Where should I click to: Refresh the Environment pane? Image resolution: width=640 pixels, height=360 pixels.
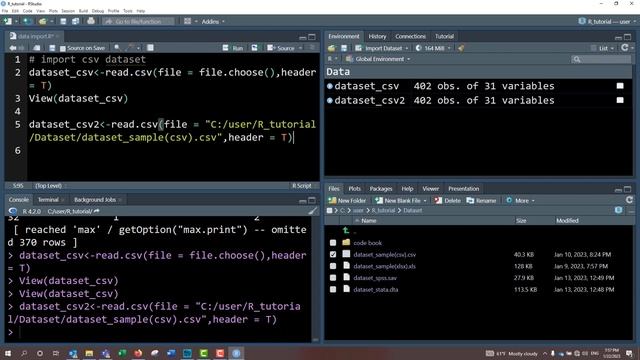[x=624, y=48]
